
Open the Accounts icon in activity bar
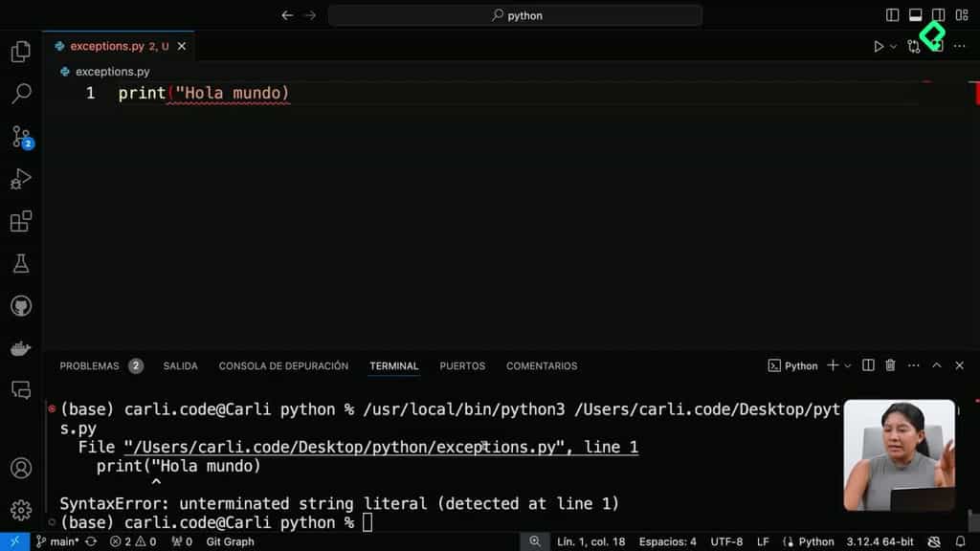(x=19, y=469)
